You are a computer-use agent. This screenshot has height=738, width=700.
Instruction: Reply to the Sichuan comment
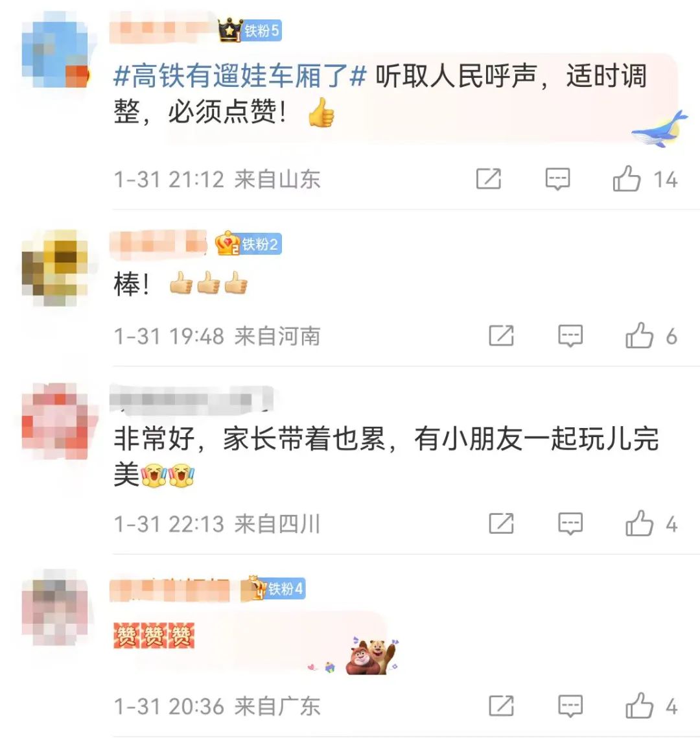570,523
